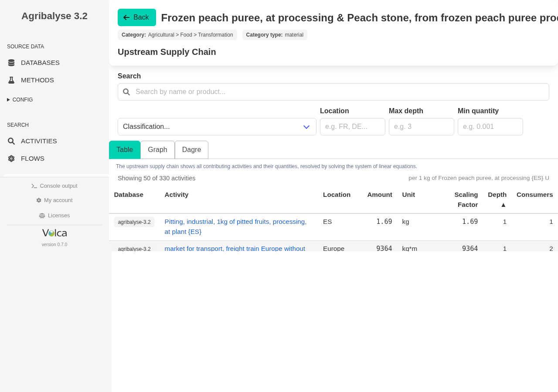
Task: Open My account link
Action: 54,200
